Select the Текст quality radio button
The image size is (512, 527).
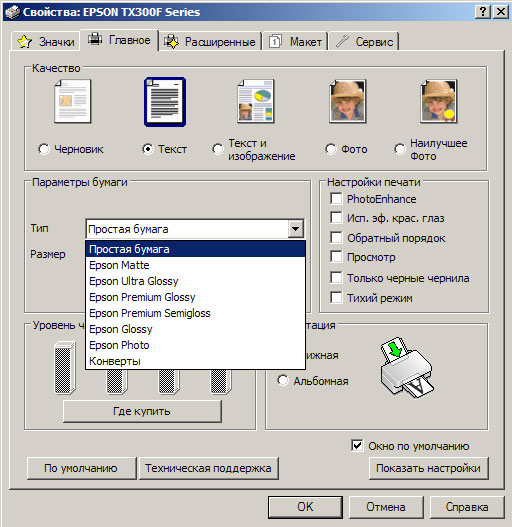[x=148, y=149]
